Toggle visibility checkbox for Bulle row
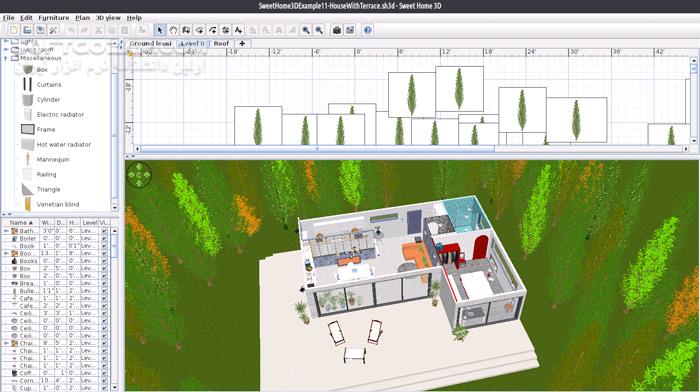Image resolution: width=700 pixels, height=392 pixels. 104,291
